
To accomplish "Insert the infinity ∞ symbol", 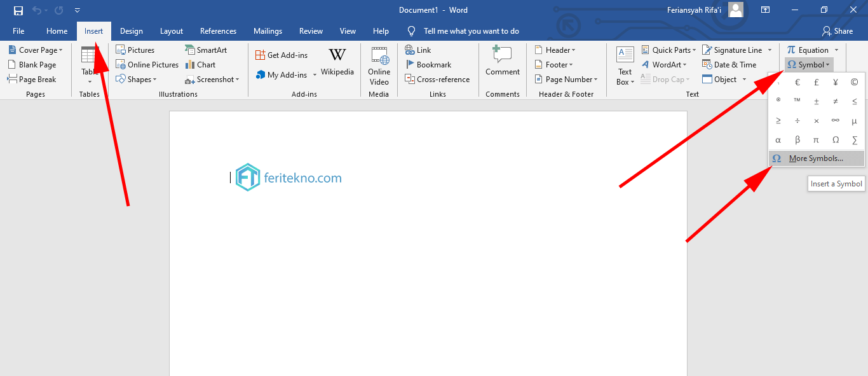I will [836, 120].
